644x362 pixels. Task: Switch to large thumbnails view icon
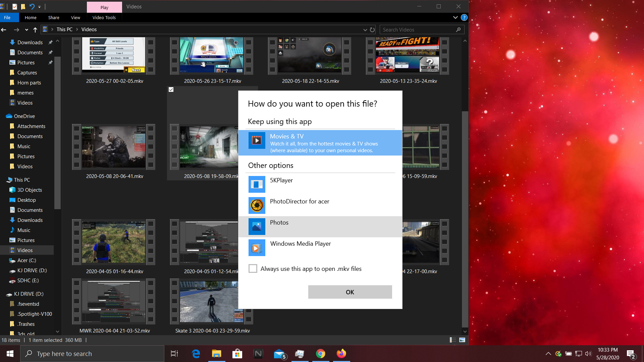462,340
